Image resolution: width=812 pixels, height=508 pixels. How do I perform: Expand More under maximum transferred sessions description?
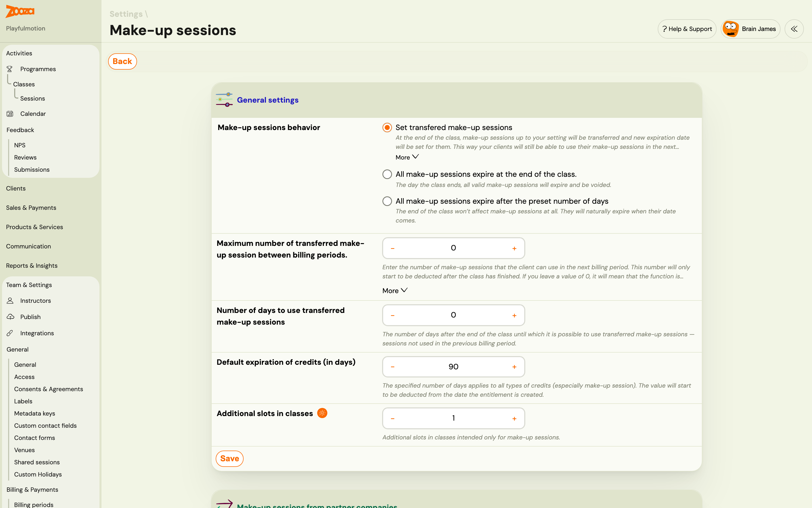pyautogui.click(x=395, y=290)
